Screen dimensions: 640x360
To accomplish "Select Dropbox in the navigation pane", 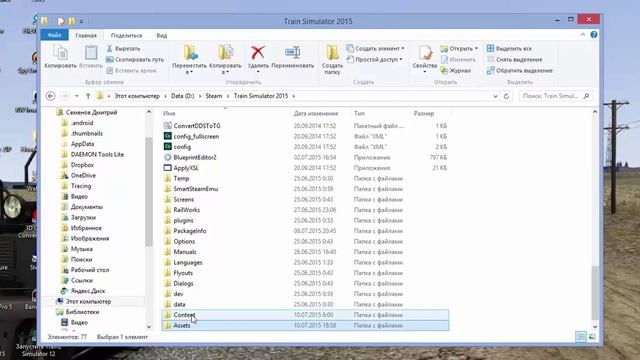I will (x=82, y=165).
